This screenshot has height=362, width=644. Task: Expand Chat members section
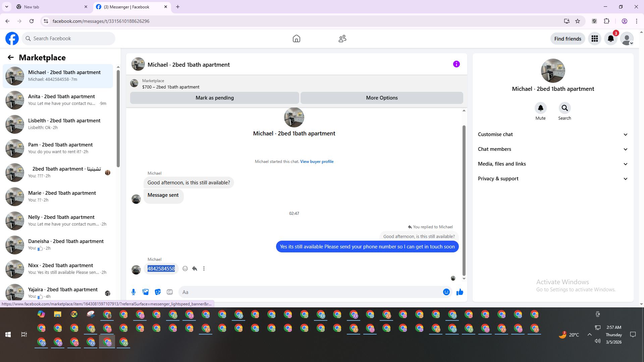coord(553,149)
